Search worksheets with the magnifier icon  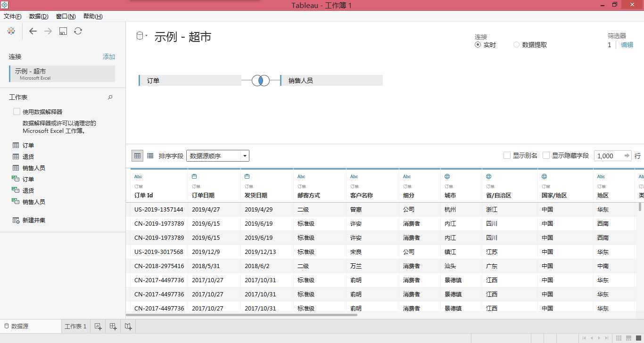tap(110, 97)
